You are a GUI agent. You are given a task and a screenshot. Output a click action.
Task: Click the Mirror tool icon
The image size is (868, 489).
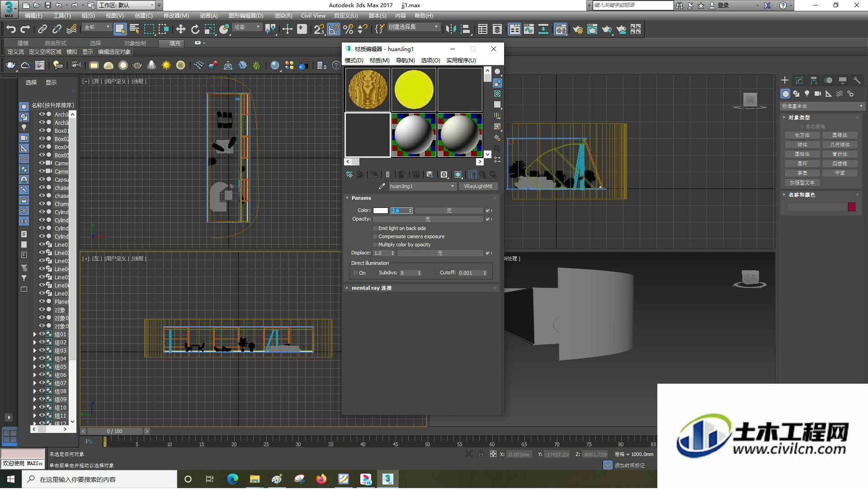click(451, 29)
